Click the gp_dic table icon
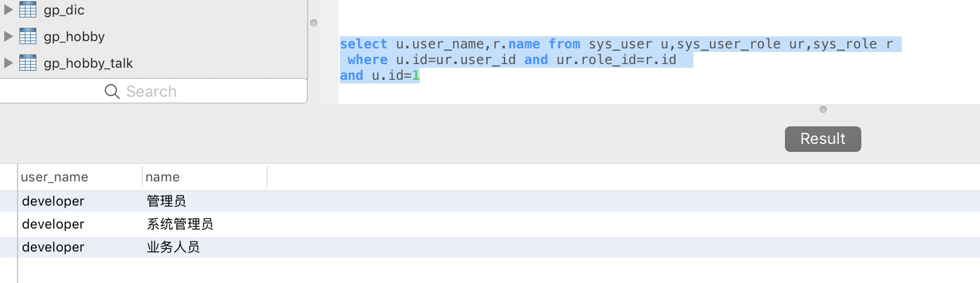 point(28,10)
